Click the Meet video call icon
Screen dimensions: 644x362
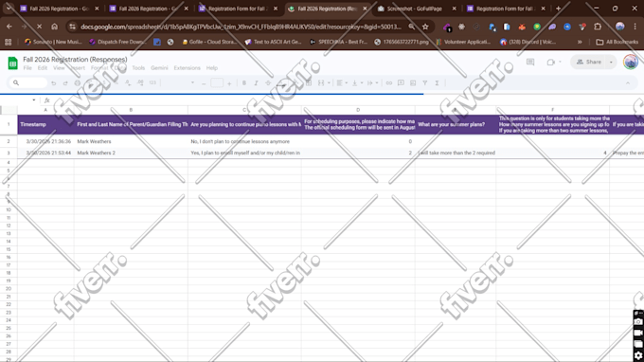pyautogui.click(x=551, y=62)
